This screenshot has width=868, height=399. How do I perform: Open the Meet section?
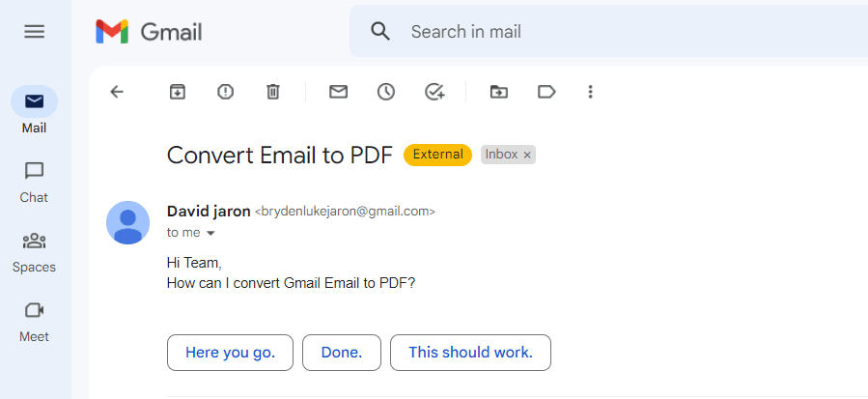tap(34, 321)
